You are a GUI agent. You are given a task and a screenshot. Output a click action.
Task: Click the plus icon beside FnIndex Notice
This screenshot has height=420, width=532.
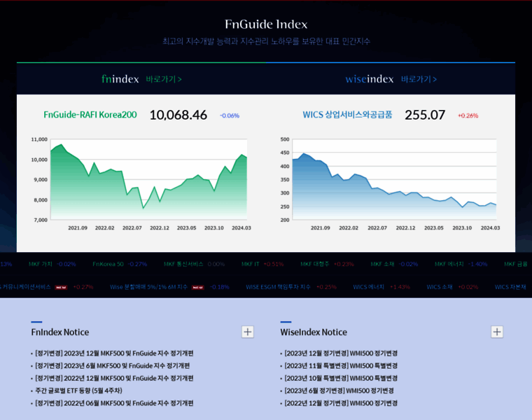click(248, 332)
